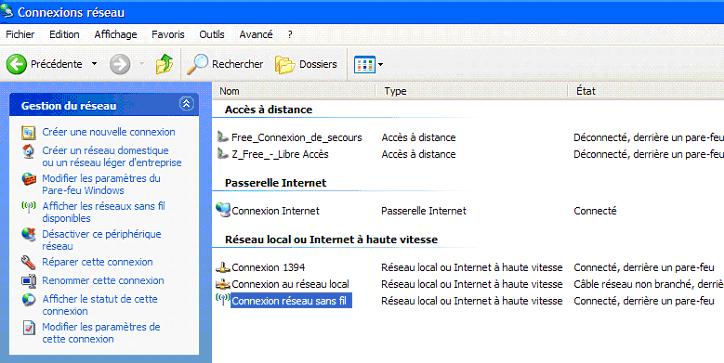Click Réseau local ou Internet à haute vitesse heading

331,239
